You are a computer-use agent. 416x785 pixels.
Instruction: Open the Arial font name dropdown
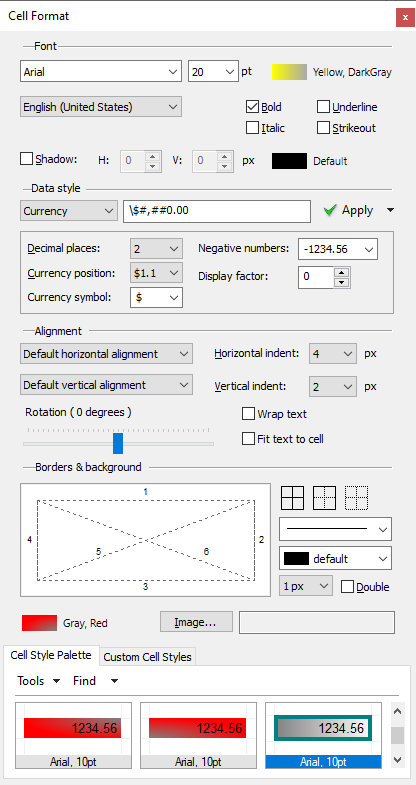[x=101, y=72]
